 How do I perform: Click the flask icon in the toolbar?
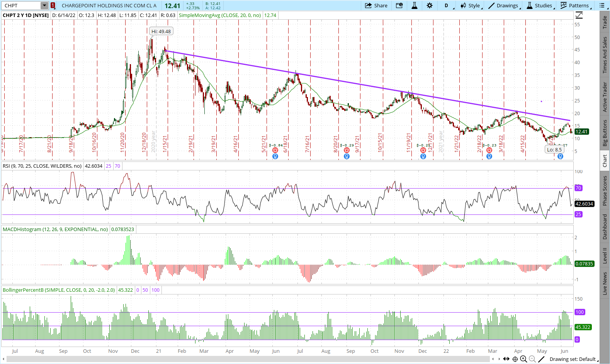414,5
